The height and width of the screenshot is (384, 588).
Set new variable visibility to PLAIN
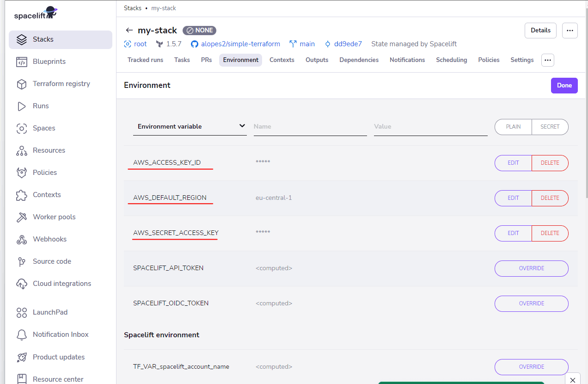pos(513,127)
